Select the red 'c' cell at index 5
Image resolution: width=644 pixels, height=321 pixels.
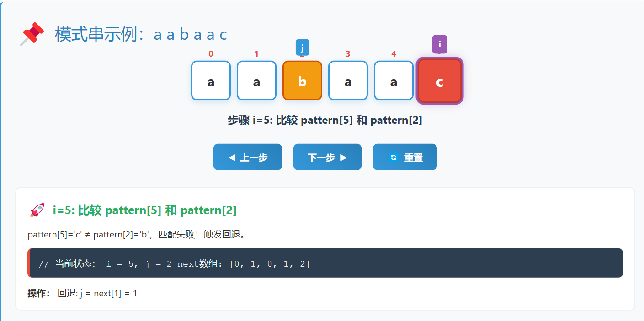pyautogui.click(x=439, y=81)
